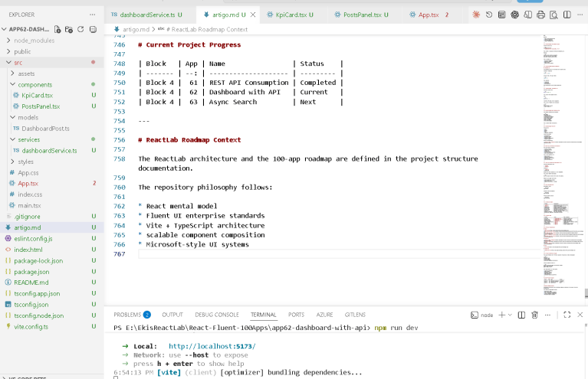
Task: Switch to the dashboardService.ts tab
Action: [146, 15]
